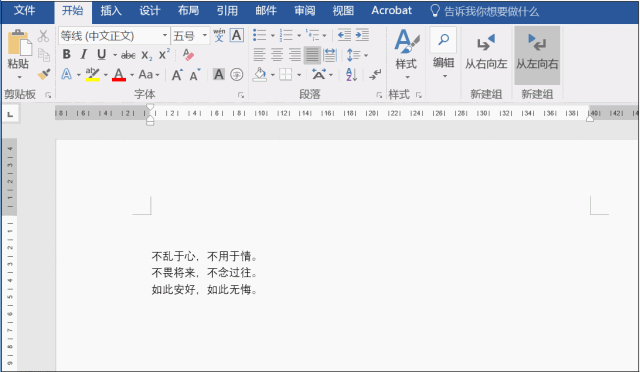Screen dimensions: 640x372
Task: Click the Paste clipboard icon
Action: pyautogui.click(x=19, y=42)
